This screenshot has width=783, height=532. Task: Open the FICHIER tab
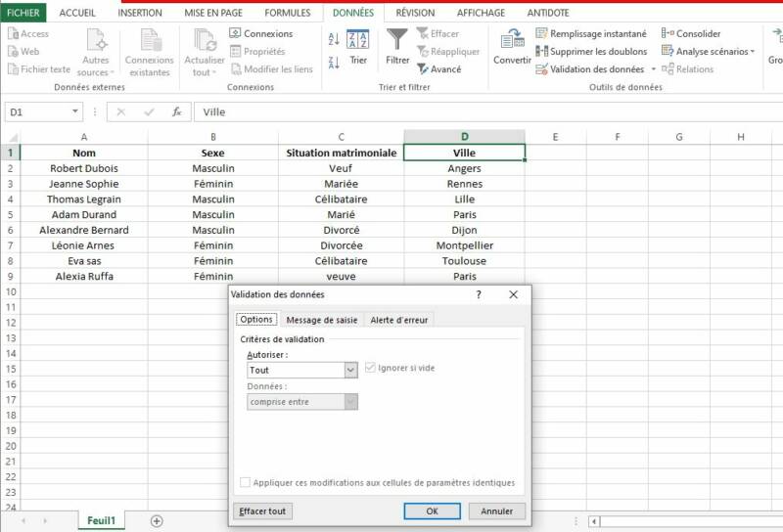[x=23, y=13]
